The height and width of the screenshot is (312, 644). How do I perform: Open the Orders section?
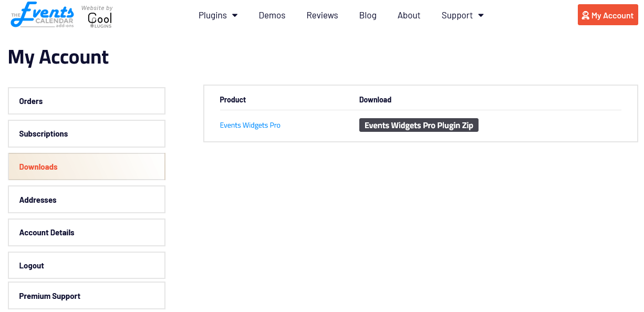pyautogui.click(x=87, y=101)
